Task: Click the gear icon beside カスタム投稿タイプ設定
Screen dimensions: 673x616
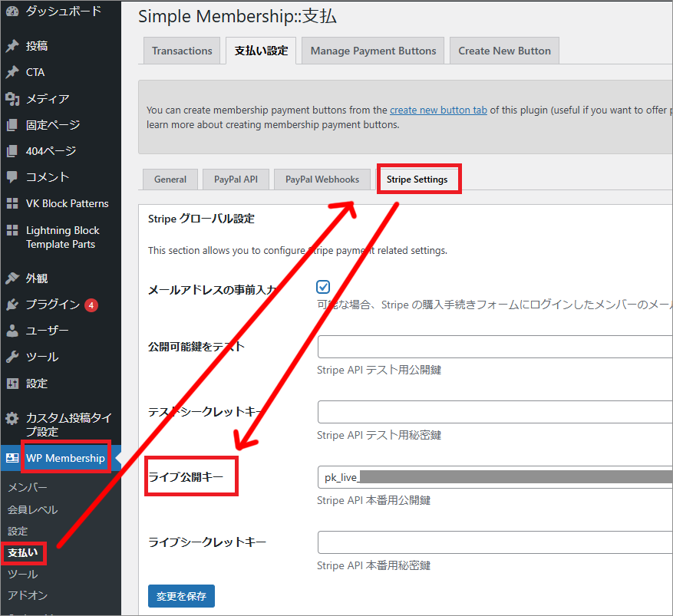Action: click(x=12, y=418)
